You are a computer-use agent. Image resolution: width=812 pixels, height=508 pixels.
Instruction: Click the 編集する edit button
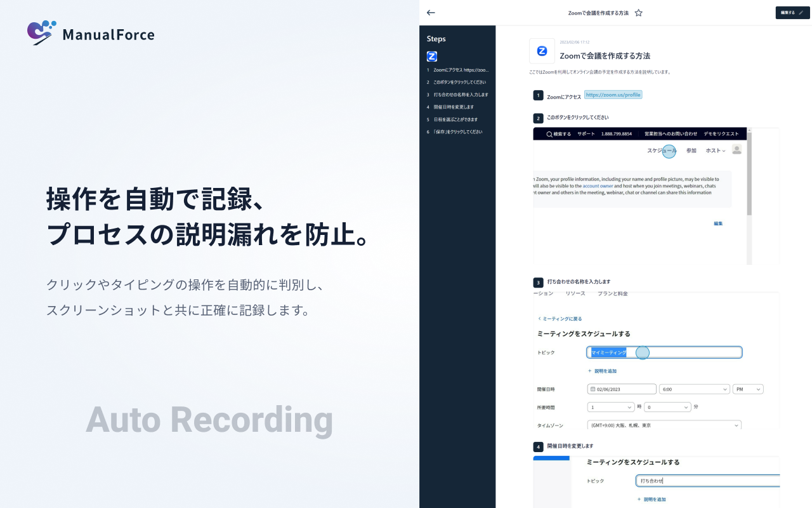pos(792,13)
